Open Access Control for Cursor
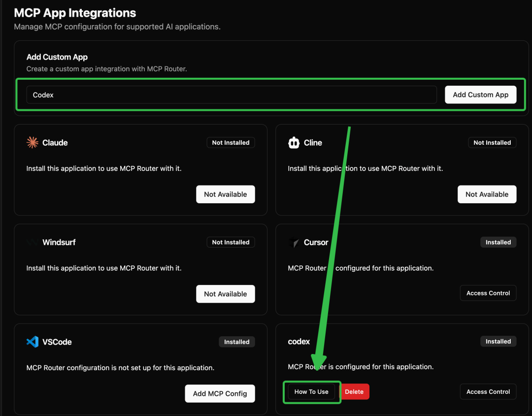Image resolution: width=532 pixels, height=416 pixels. pyautogui.click(x=488, y=293)
